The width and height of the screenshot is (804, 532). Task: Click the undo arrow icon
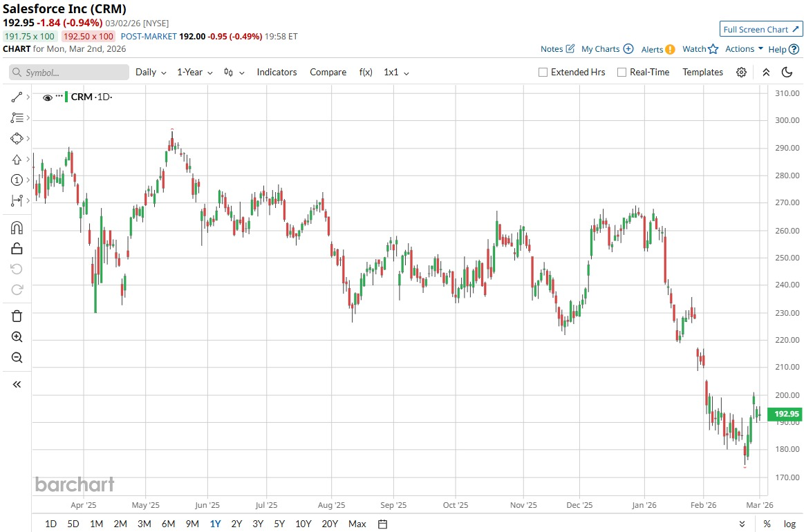coord(17,269)
